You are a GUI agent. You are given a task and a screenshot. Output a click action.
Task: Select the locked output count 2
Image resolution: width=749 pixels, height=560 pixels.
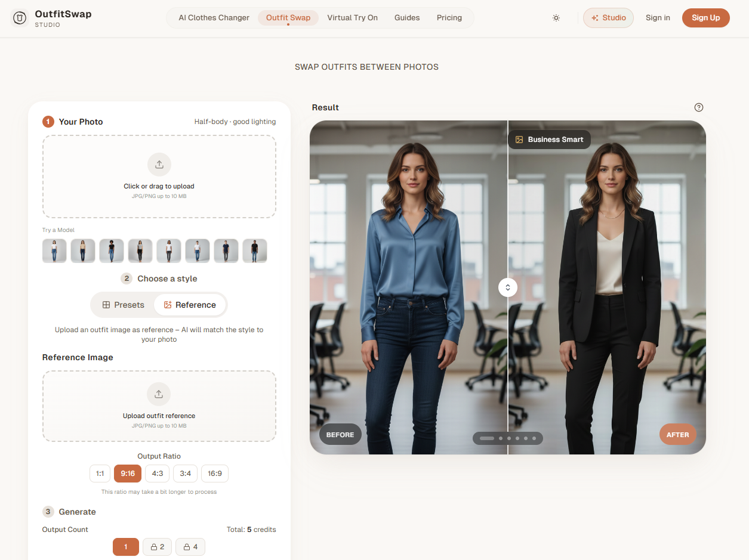(158, 547)
